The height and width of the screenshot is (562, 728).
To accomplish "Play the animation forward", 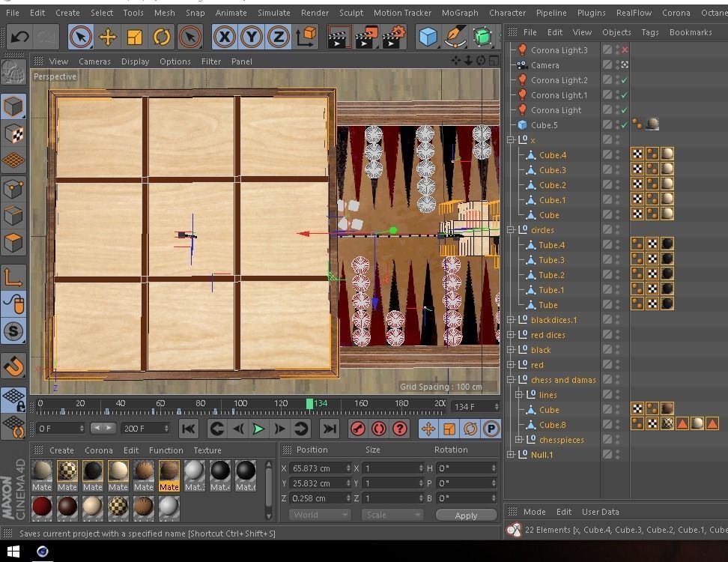I will [x=258, y=429].
